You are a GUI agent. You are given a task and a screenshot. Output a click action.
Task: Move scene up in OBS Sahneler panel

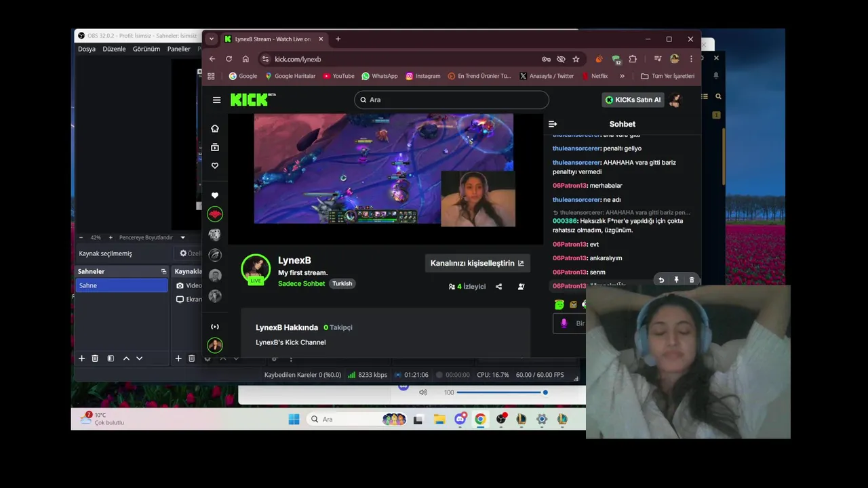coord(126,359)
